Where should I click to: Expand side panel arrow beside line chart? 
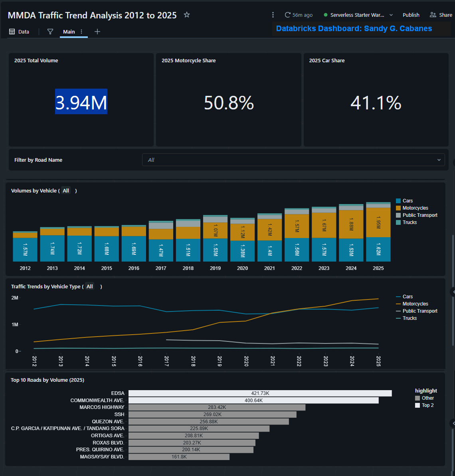(453, 292)
